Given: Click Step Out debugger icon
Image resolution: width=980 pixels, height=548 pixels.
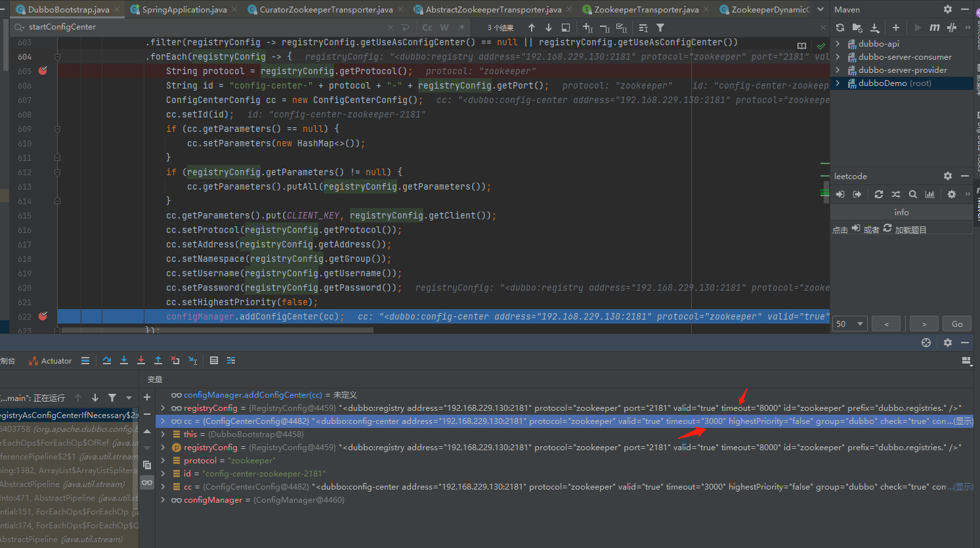Looking at the screenshot, I should (158, 360).
